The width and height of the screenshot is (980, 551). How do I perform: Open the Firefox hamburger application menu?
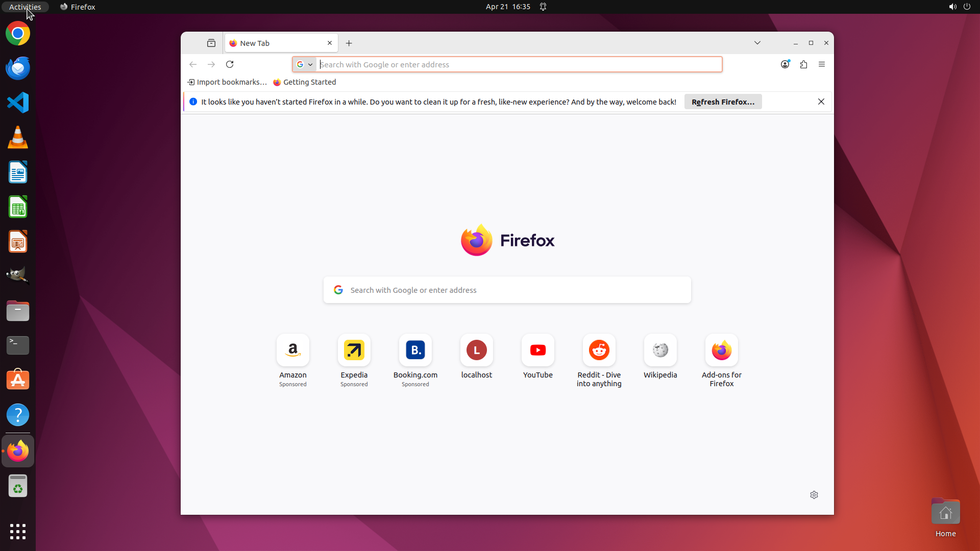coord(821,64)
